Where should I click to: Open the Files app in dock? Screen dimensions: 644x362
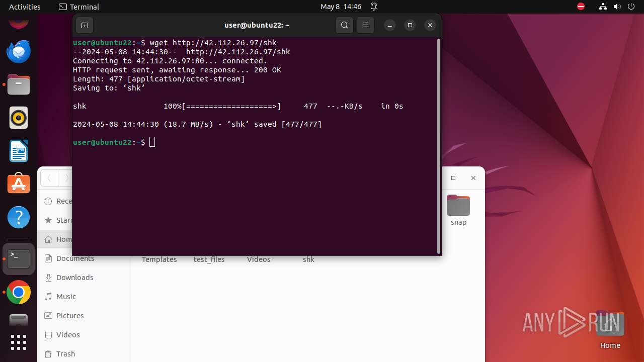pos(19,84)
